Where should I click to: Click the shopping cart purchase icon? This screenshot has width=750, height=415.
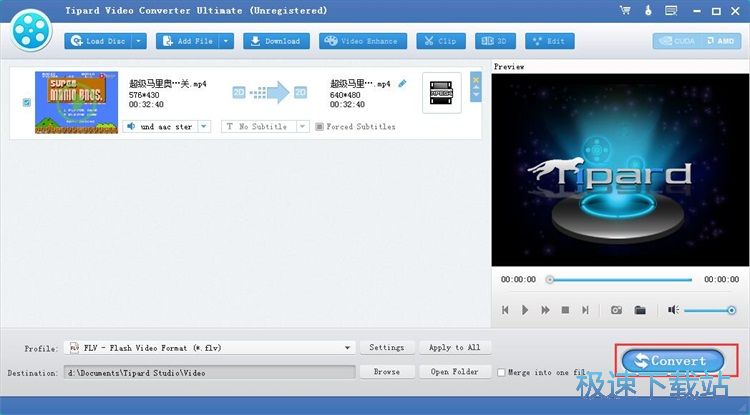point(625,11)
